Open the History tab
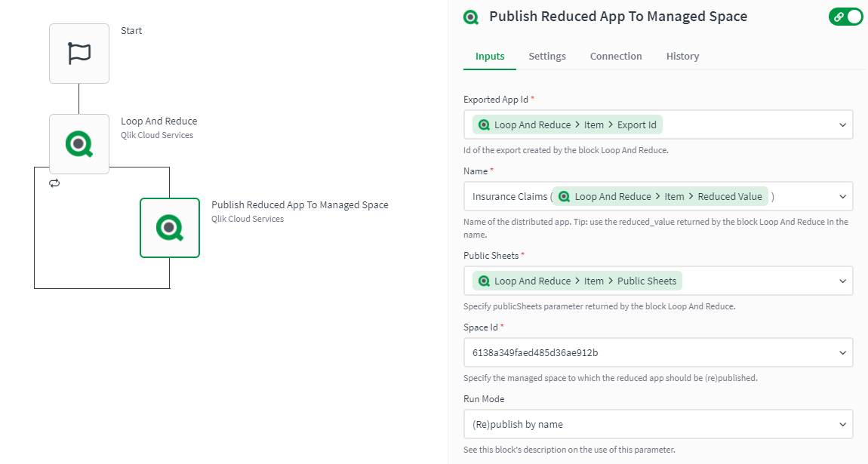 tap(682, 57)
